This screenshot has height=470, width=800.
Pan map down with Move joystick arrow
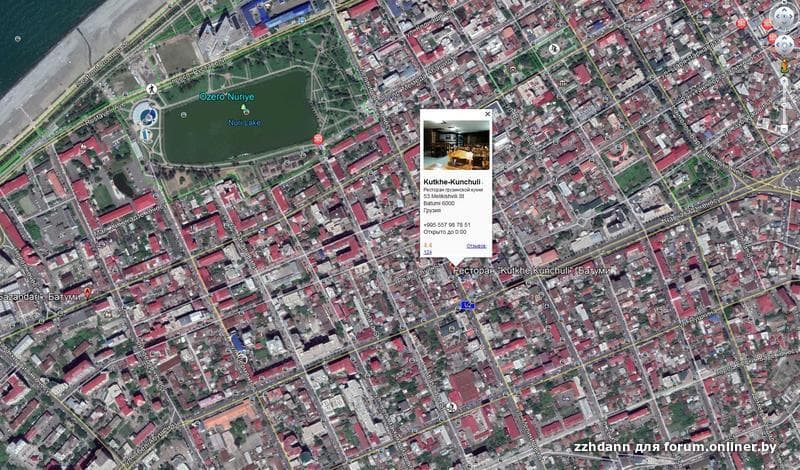point(784,51)
